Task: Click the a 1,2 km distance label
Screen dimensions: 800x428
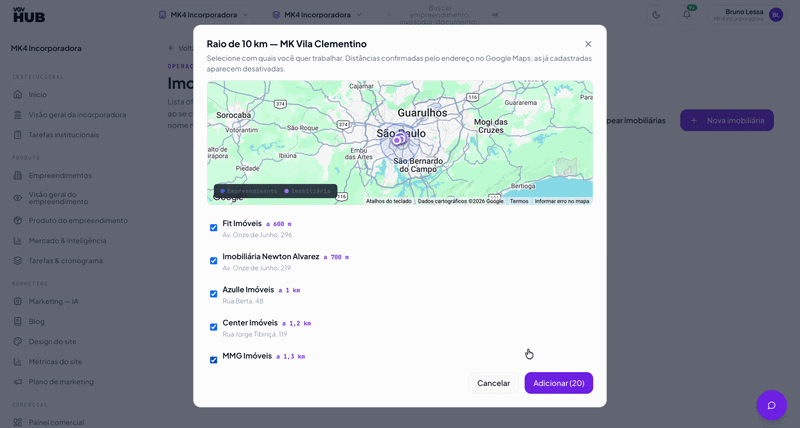Action: click(296, 323)
